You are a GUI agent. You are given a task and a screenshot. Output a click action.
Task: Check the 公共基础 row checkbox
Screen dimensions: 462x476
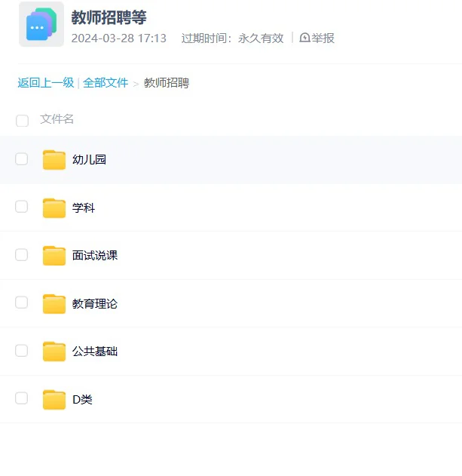pos(22,350)
